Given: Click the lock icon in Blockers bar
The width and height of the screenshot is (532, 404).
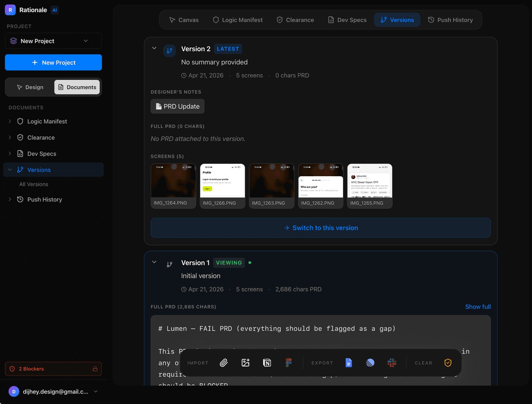Looking at the screenshot, I should point(95,369).
